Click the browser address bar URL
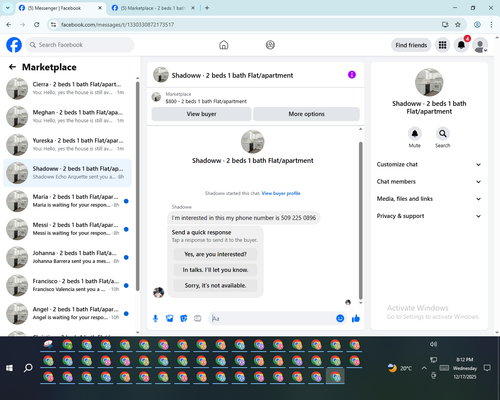500x400 pixels. tap(117, 25)
